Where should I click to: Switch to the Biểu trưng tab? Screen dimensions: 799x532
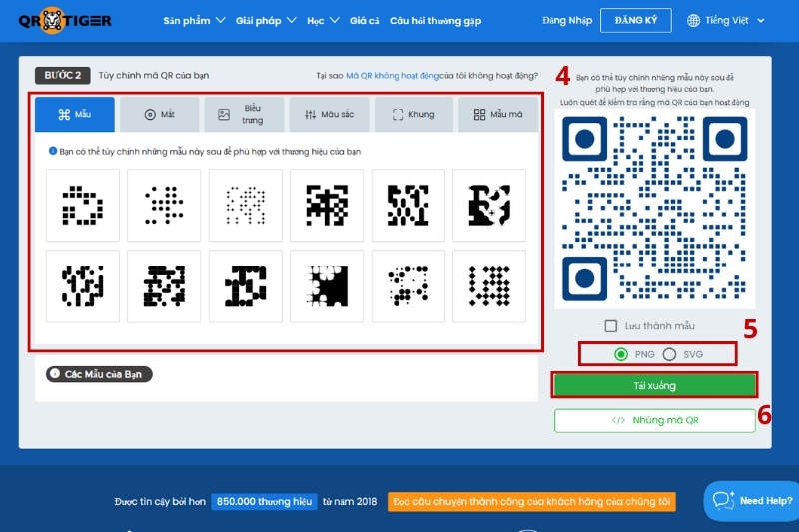pos(244,114)
